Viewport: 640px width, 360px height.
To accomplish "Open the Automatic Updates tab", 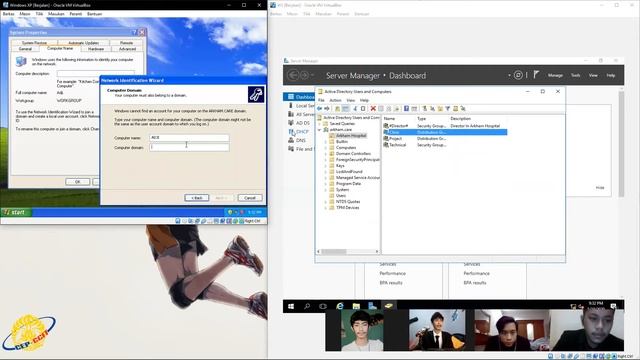I will 83,43.
